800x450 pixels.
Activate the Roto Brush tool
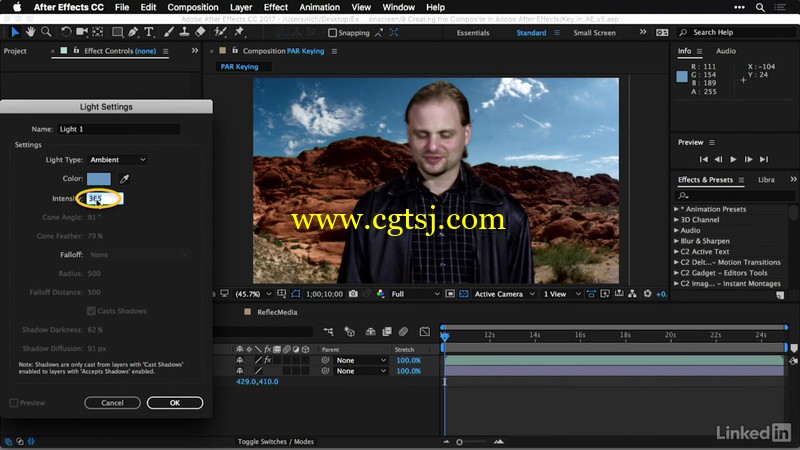click(x=220, y=32)
